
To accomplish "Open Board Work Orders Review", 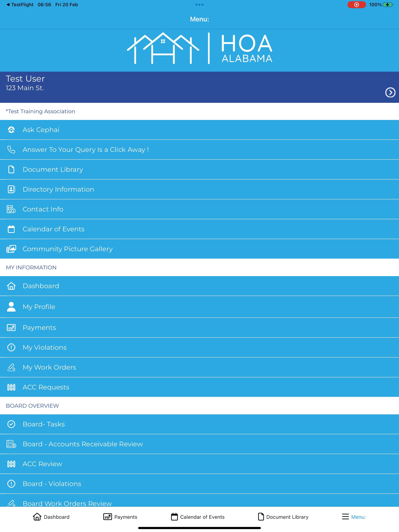I will coord(199,500).
